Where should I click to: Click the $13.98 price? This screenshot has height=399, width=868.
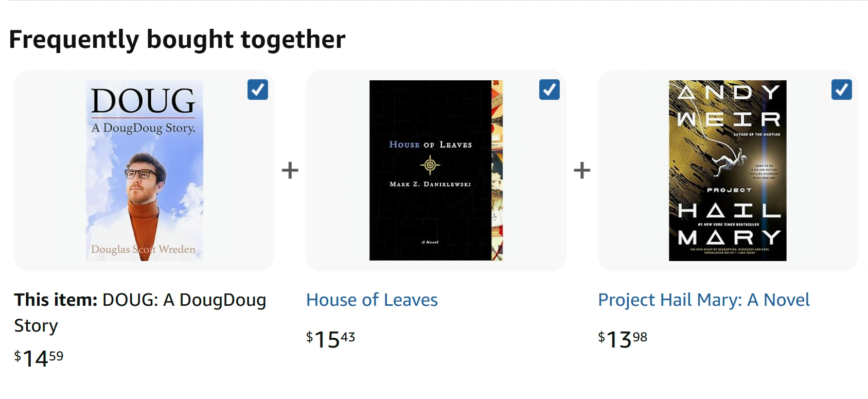pyautogui.click(x=623, y=339)
